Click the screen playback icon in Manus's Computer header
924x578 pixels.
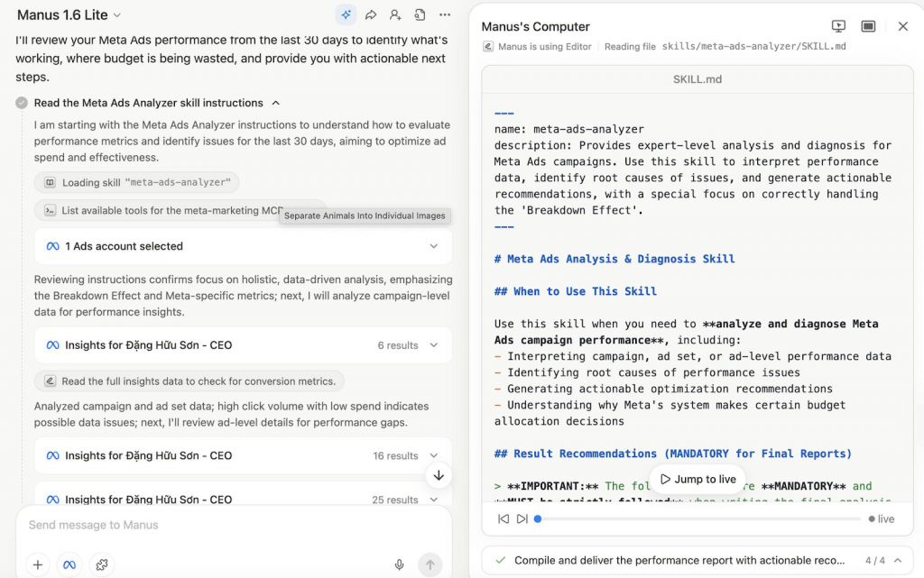tap(838, 26)
